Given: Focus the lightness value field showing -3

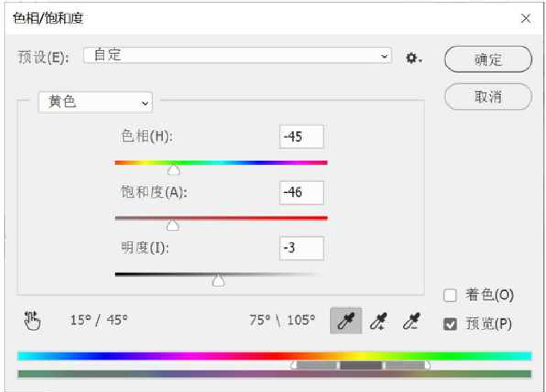Looking at the screenshot, I should 302,248.
